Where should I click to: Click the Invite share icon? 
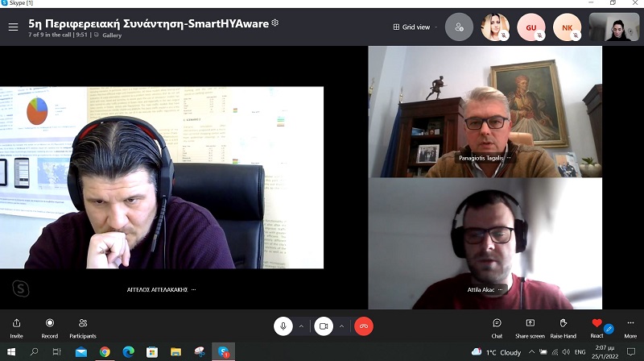tap(16, 323)
